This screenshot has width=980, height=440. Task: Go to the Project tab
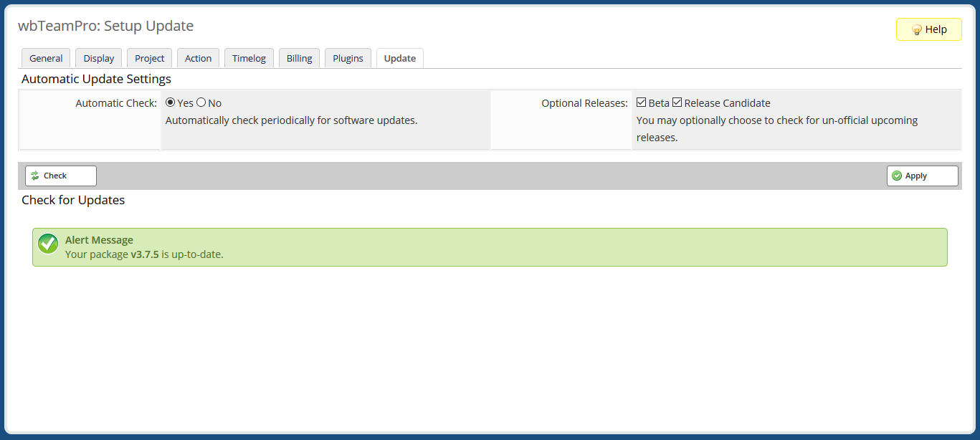coord(149,58)
